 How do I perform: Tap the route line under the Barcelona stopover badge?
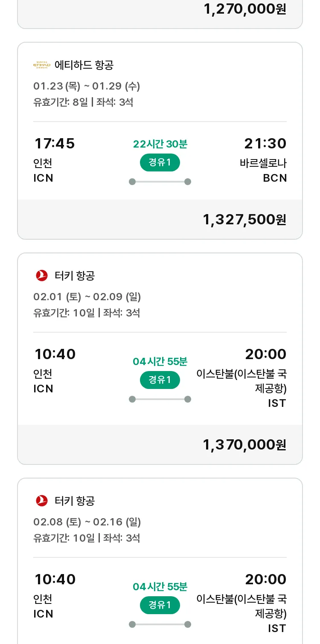click(x=160, y=182)
